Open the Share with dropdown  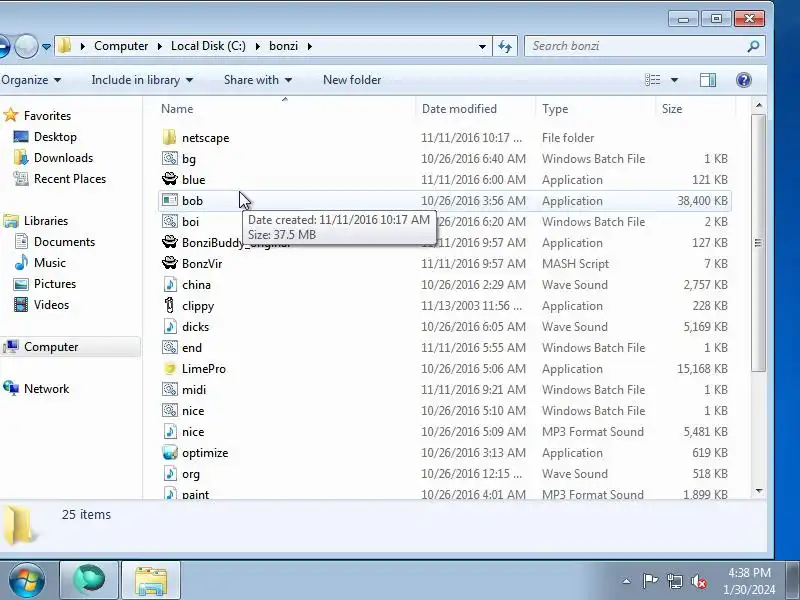258,80
